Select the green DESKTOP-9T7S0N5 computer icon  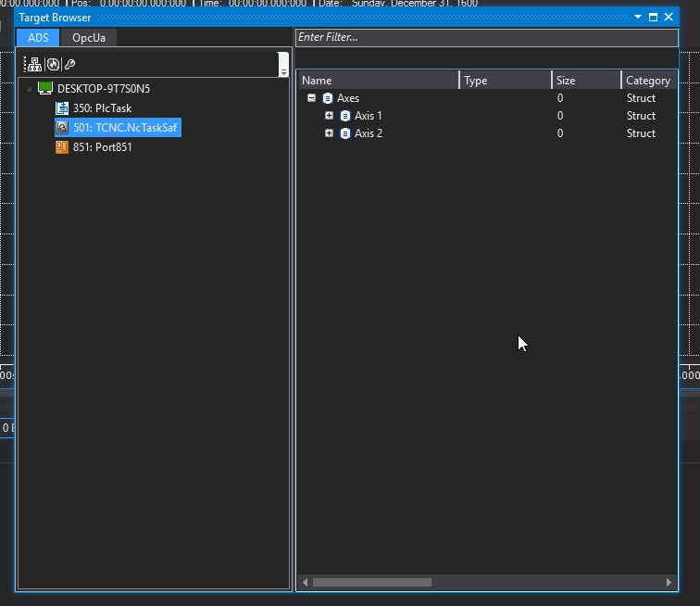45,88
